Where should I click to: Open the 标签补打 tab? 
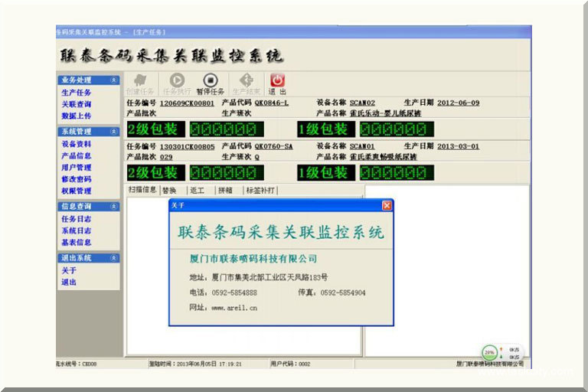[260, 190]
